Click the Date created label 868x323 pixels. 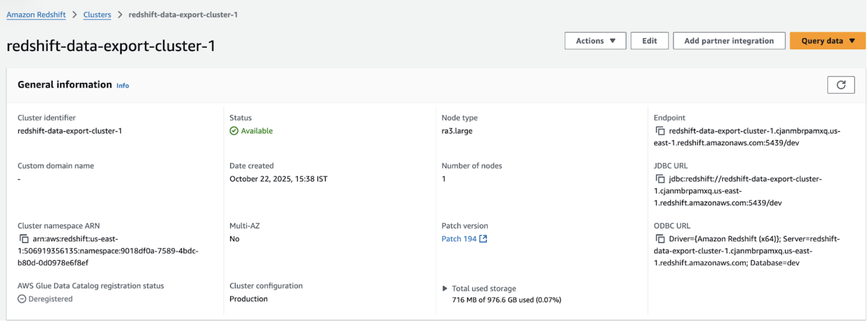[x=252, y=166]
